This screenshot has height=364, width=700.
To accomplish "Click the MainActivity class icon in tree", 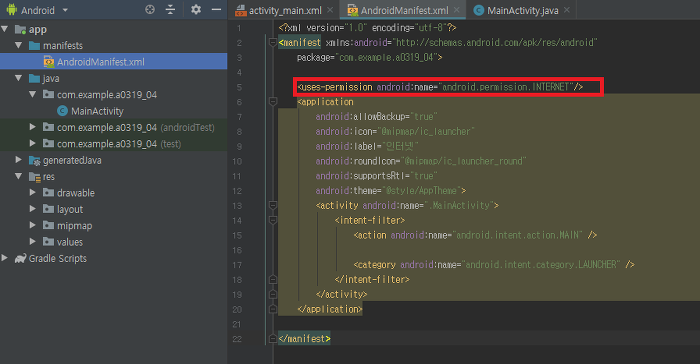I will click(x=62, y=111).
